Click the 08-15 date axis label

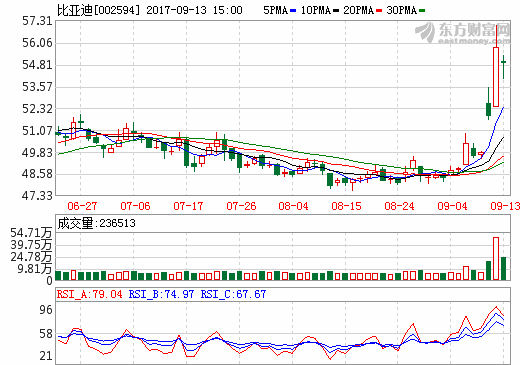[346, 206]
